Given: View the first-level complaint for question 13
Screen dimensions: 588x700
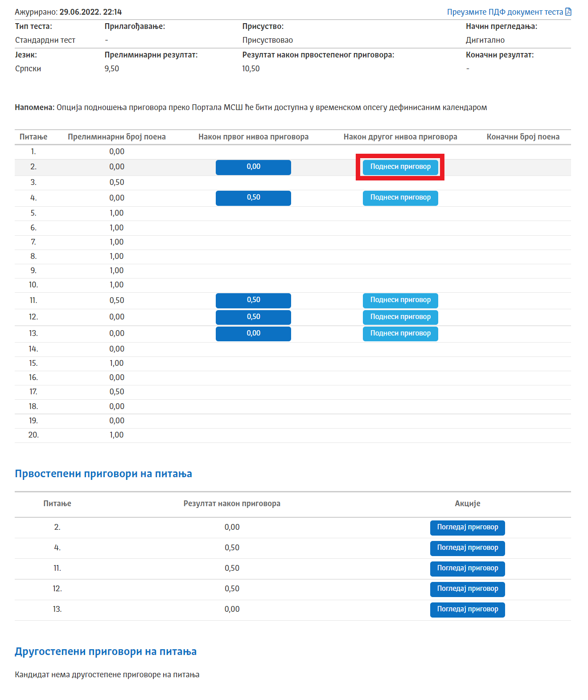Looking at the screenshot, I should (467, 610).
